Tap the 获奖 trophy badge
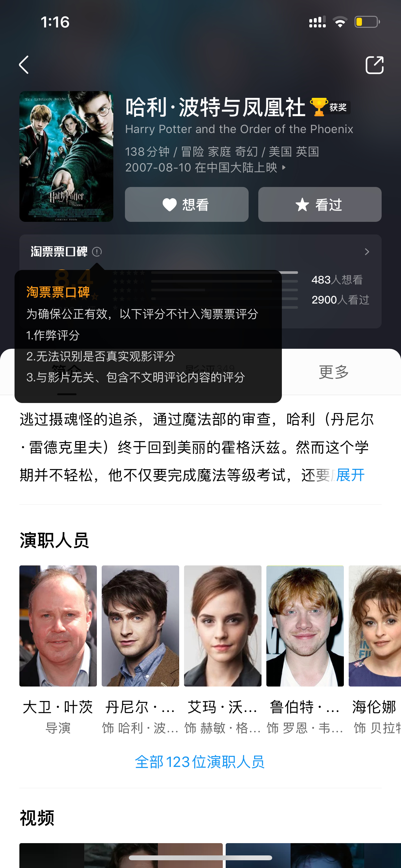Screen dimensions: 401x868 pos(330,107)
